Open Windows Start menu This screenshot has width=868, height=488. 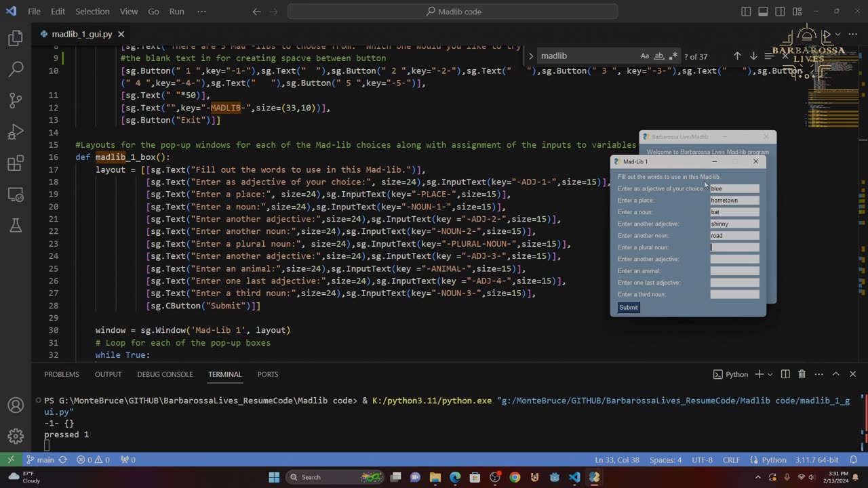(x=274, y=477)
